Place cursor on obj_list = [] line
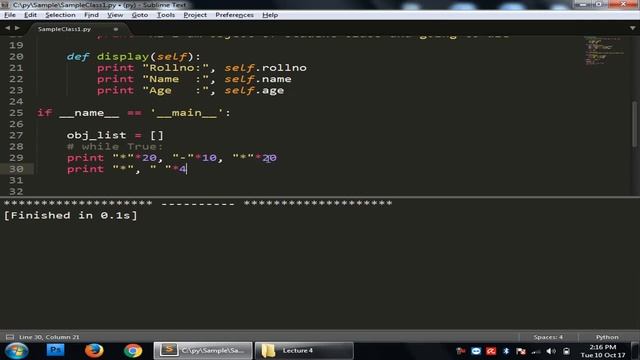640x360 pixels. [115, 135]
